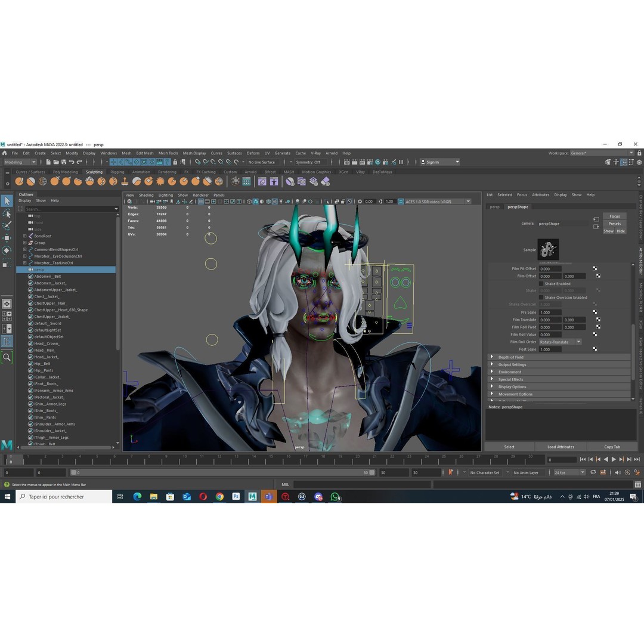Switch to the Rigging shelf tab

(117, 172)
